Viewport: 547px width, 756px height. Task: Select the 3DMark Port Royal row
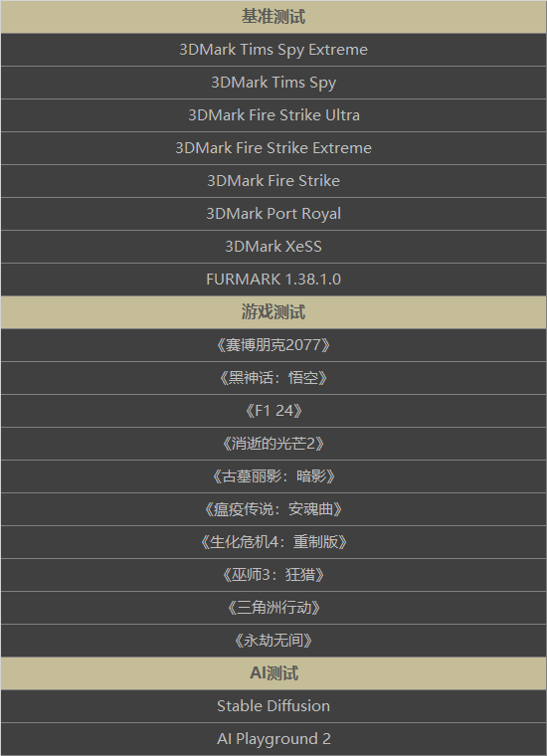click(273, 214)
